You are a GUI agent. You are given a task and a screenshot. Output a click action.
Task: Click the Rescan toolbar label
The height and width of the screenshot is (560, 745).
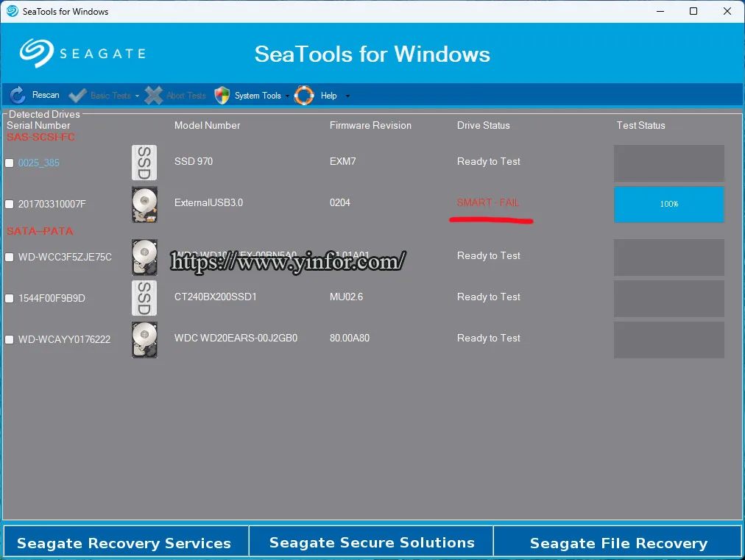(46, 95)
